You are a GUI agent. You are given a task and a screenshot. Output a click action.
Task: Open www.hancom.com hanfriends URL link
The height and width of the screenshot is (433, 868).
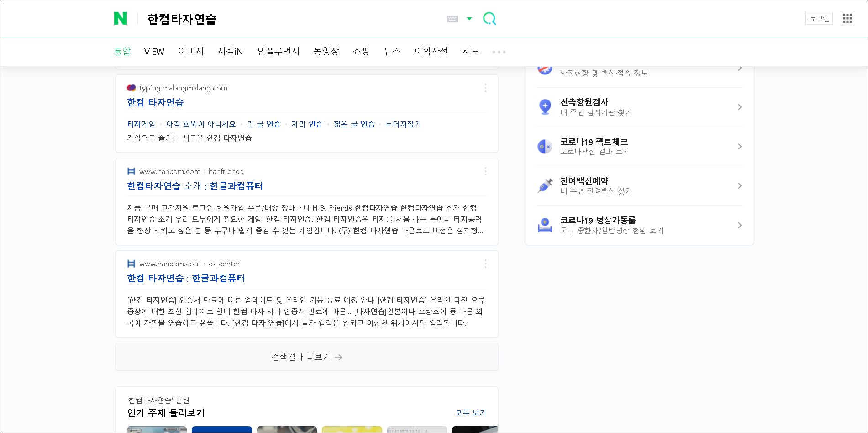click(x=191, y=171)
